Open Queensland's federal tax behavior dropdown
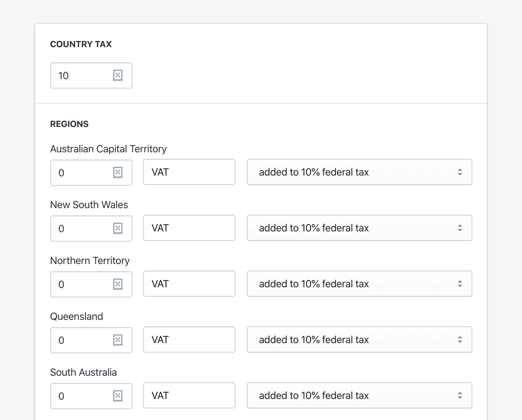The width and height of the screenshot is (522, 420). click(359, 339)
